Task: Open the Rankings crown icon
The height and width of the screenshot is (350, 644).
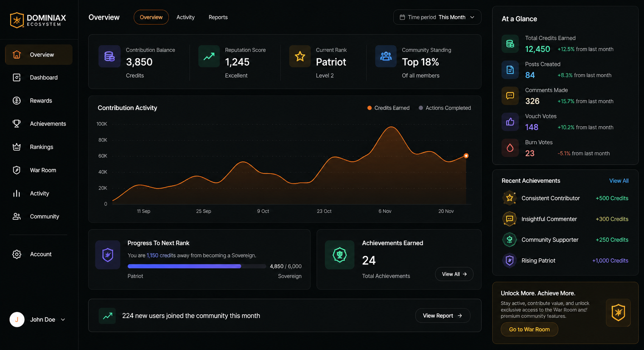Action: (17, 147)
